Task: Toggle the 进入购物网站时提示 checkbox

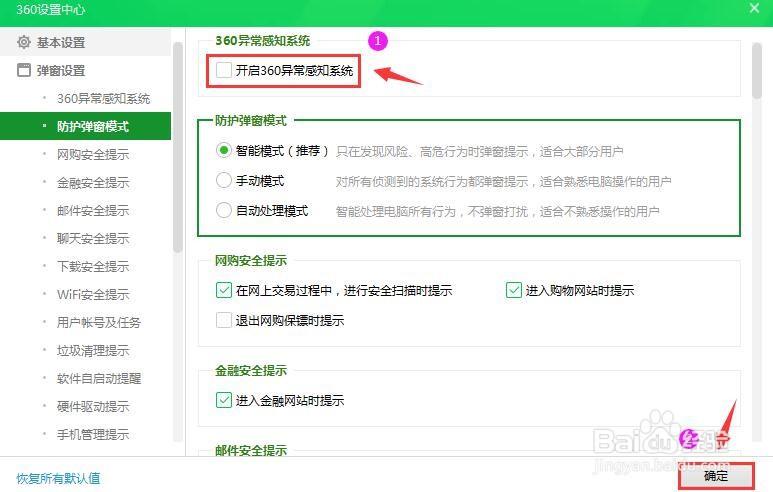Action: pyautogui.click(x=514, y=290)
